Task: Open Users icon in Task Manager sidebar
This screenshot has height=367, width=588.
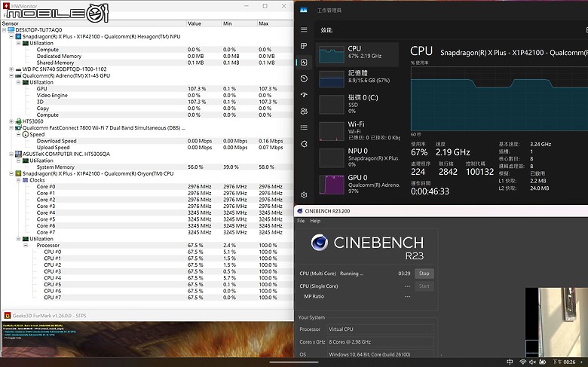Action: coord(304,112)
